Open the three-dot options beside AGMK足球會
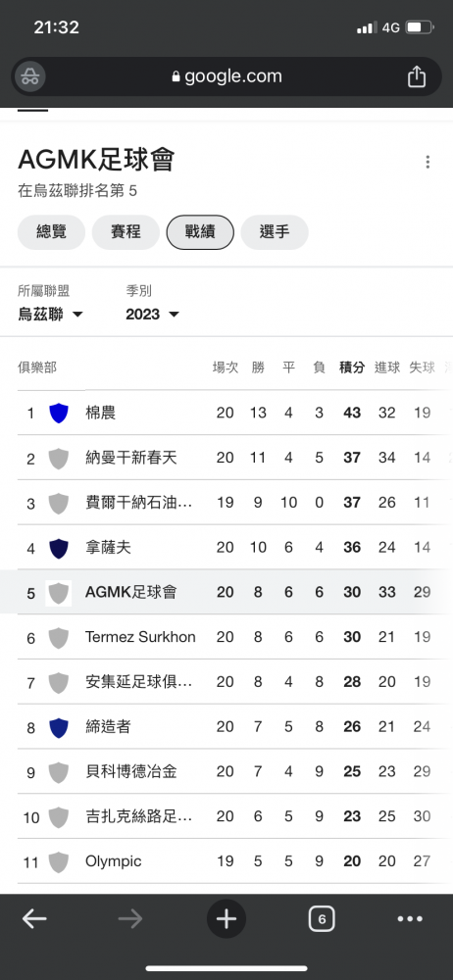 pyautogui.click(x=428, y=162)
